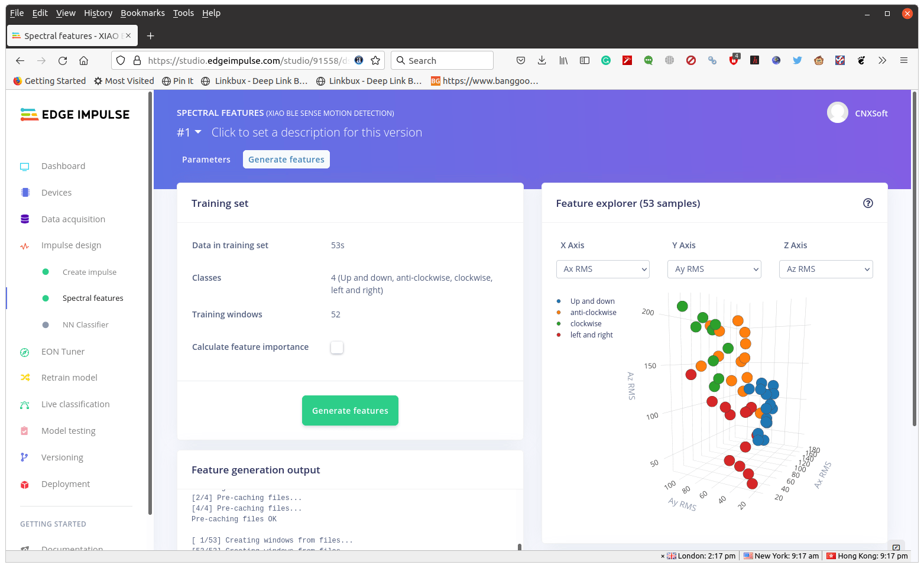Open the View menu
Image resolution: width=924 pixels, height=568 pixels.
click(66, 13)
